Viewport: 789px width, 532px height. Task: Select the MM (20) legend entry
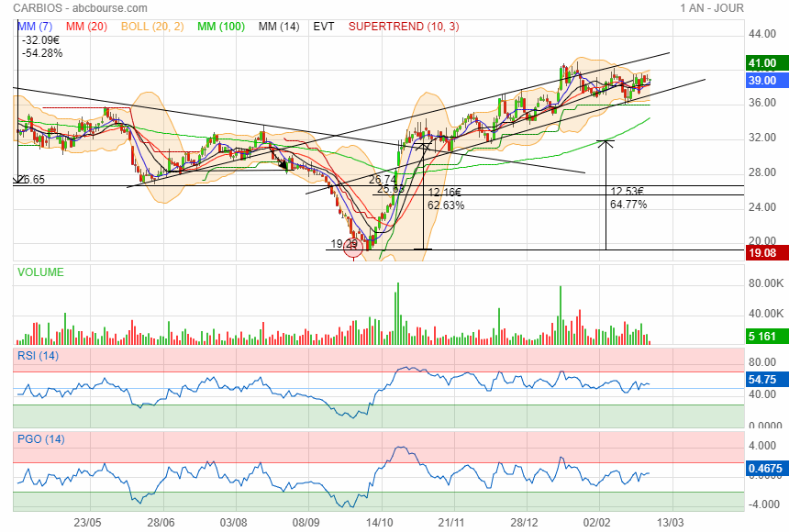click(x=86, y=27)
